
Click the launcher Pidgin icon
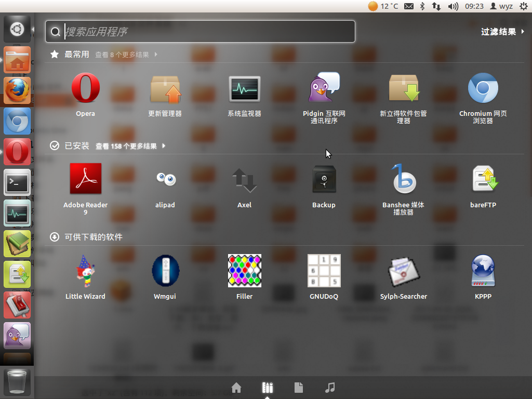17,336
